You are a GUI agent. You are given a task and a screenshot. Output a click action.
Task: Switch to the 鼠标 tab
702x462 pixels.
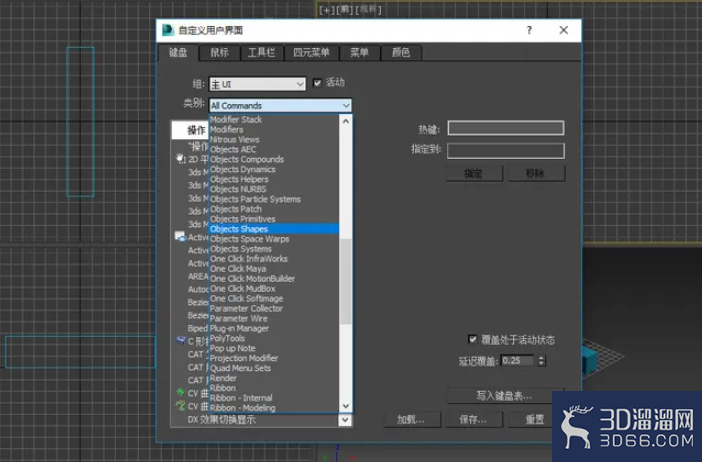pyautogui.click(x=219, y=52)
